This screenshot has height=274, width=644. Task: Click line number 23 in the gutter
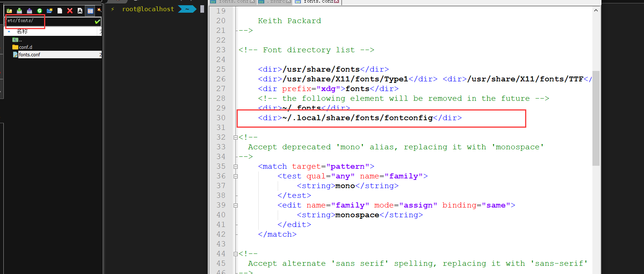[221, 50]
